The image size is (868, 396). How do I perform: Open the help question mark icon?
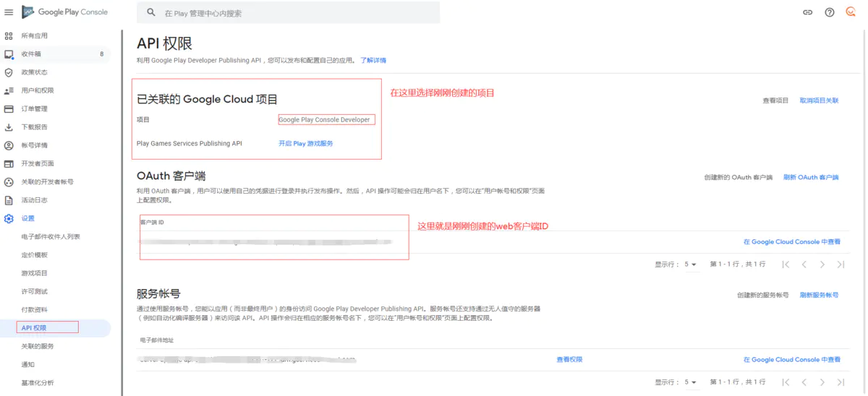pyautogui.click(x=830, y=12)
